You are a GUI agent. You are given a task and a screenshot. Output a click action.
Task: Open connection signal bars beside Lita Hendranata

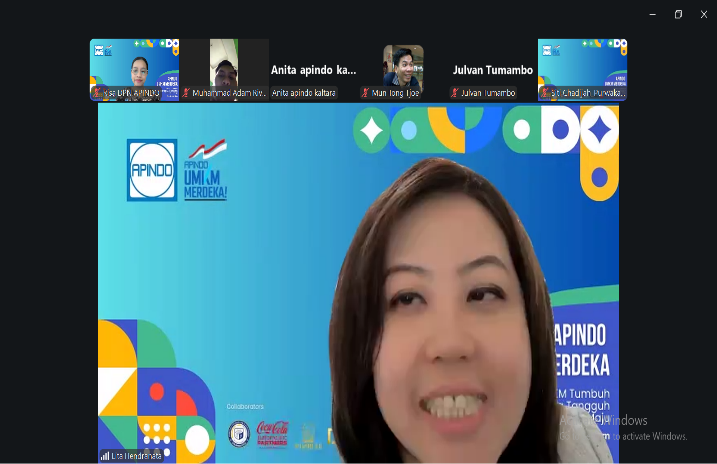[105, 455]
